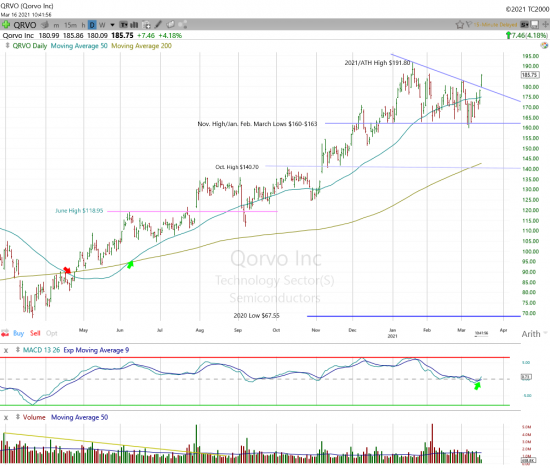This screenshot has height=468, width=550.
Task: Open the chart template 'T' dropdown
Action: tap(124, 25)
